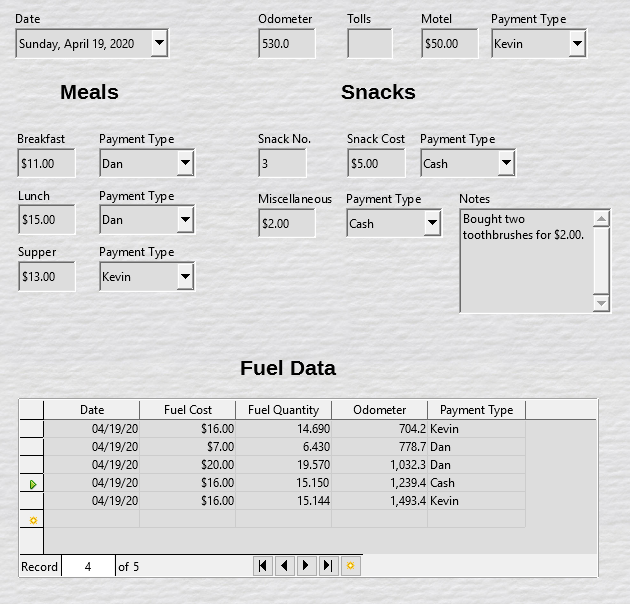Add new fuel record with navigation star button
Image resolution: width=630 pixels, height=604 pixels.
350,566
